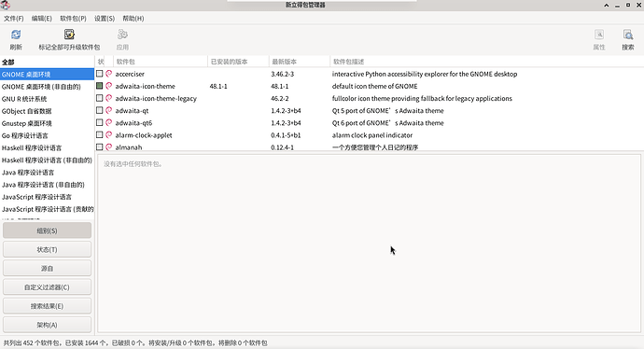Mark the alarm-clock-applet checkbox
The width and height of the screenshot is (644, 349).
[x=99, y=134]
